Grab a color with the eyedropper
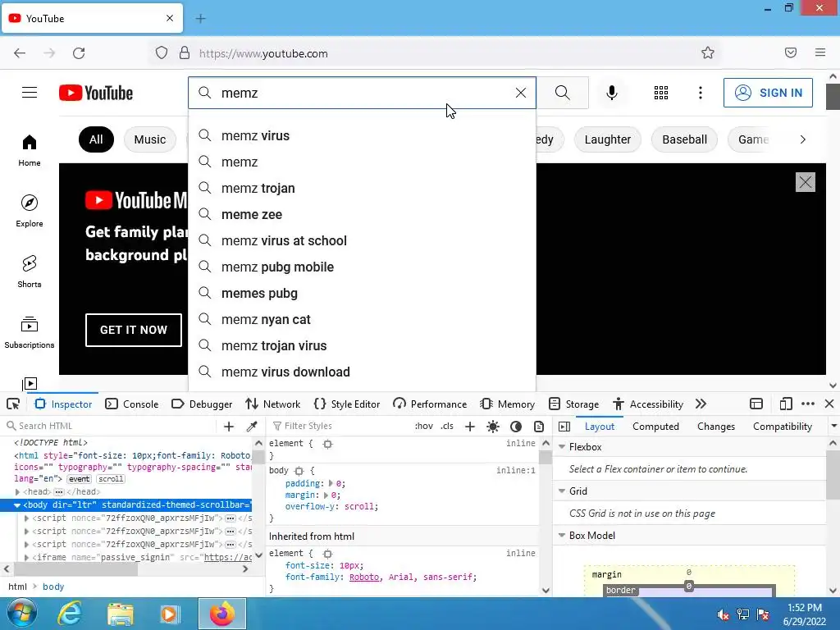This screenshot has height=630, width=840. coord(252,426)
